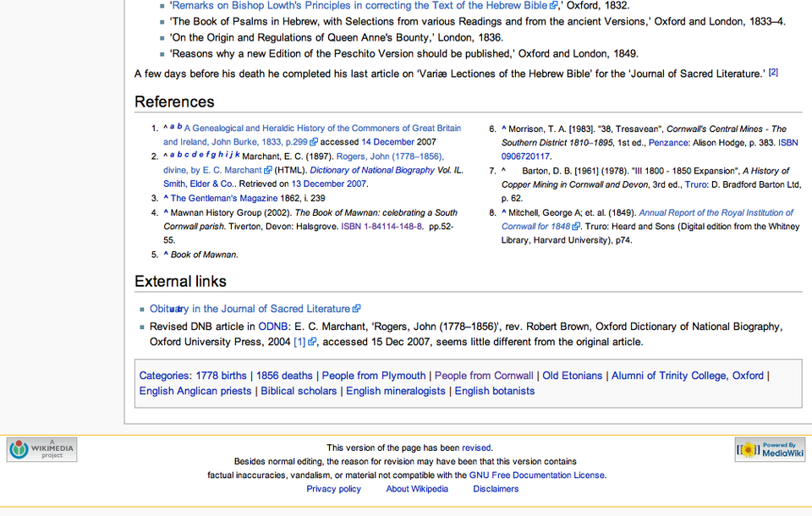Click caret backlink for reference 3
This screenshot has height=516, width=812.
[166, 198]
